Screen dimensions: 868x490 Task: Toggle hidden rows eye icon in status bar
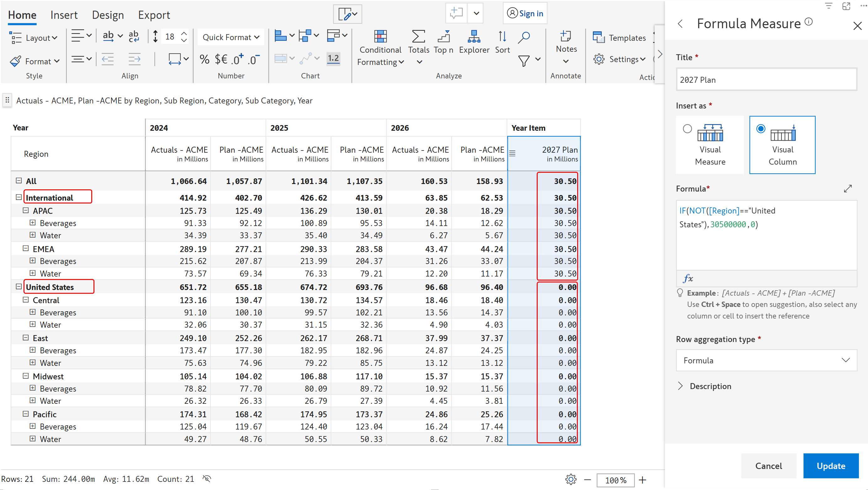pos(207,478)
